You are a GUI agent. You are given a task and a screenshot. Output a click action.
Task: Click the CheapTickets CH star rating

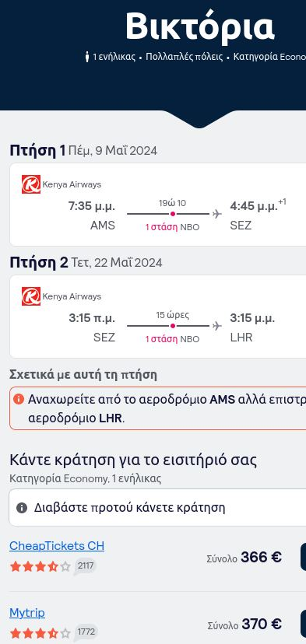tap(40, 567)
